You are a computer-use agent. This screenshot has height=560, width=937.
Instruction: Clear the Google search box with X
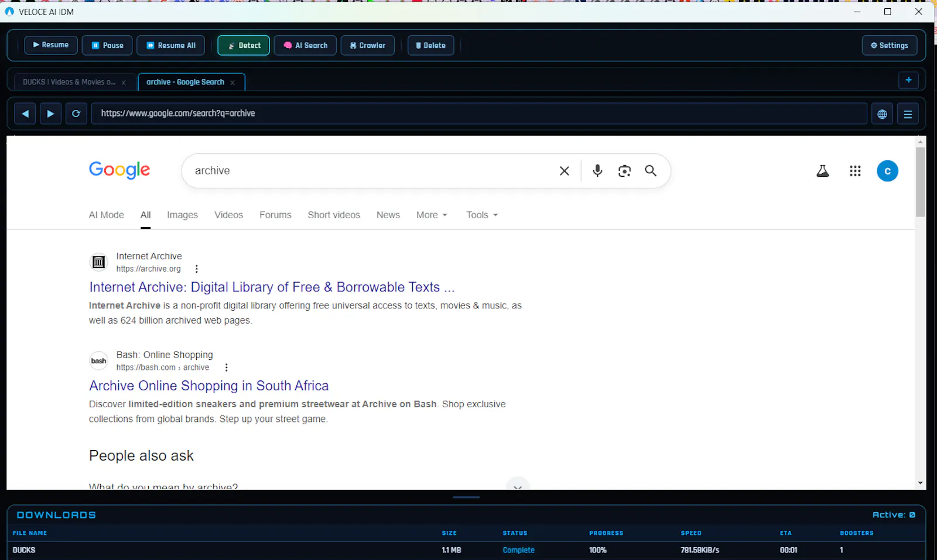point(565,171)
